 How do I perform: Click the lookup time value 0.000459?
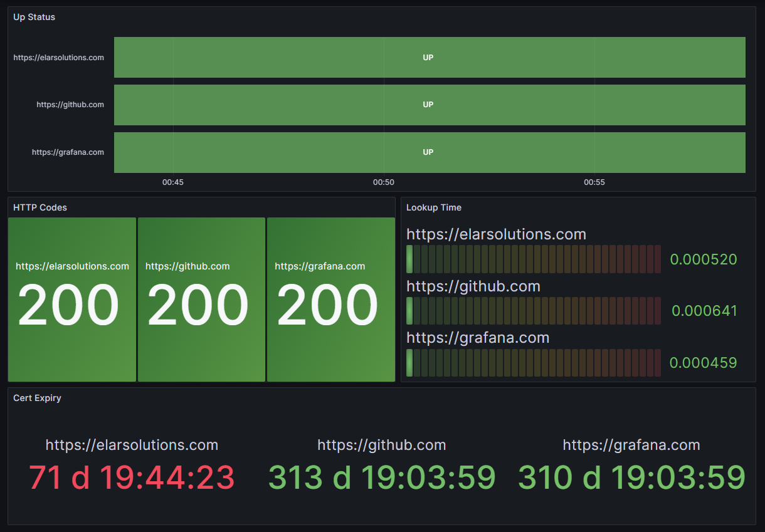pos(704,363)
